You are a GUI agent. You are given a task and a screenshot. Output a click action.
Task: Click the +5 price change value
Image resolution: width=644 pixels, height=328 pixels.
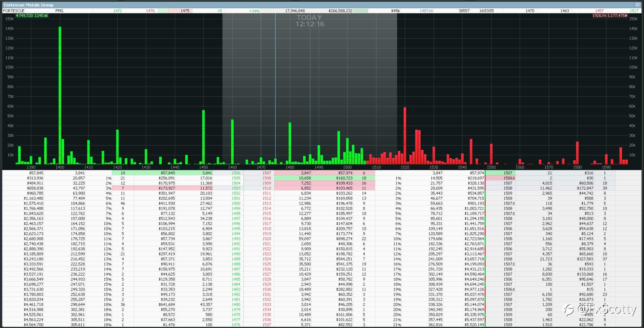pyautogui.click(x=219, y=11)
